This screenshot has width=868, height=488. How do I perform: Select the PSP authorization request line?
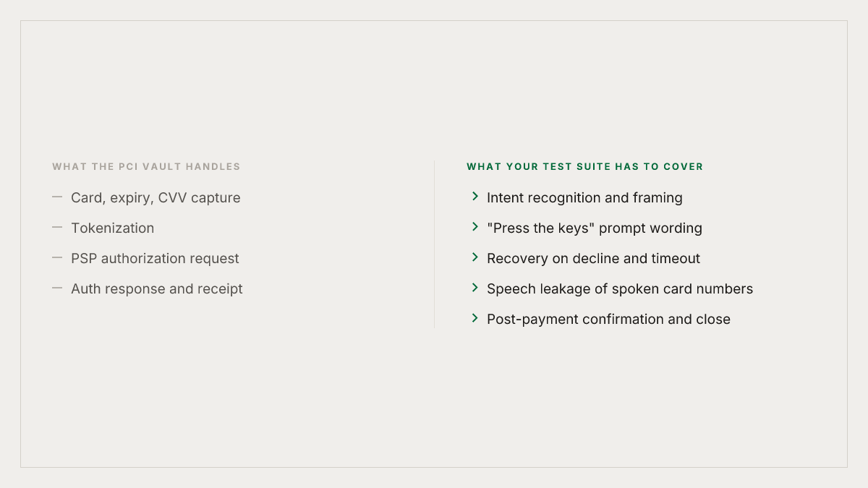(x=155, y=258)
